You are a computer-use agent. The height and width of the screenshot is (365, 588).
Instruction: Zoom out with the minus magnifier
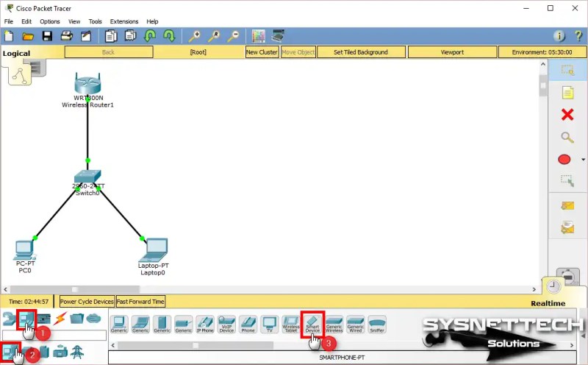pos(233,36)
